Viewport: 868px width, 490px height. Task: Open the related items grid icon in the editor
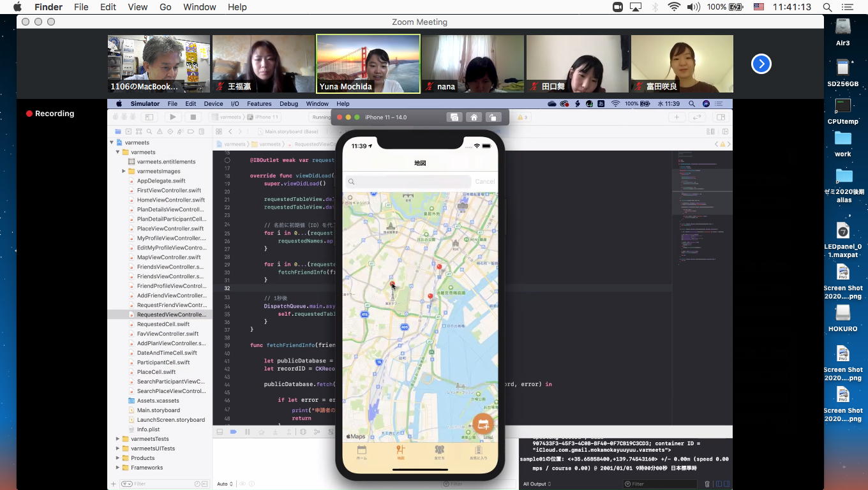219,131
